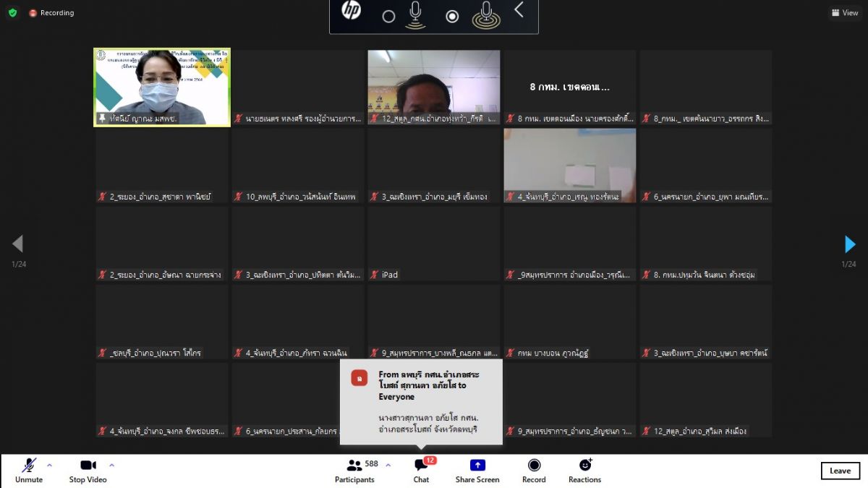Toggle Stop Video camera button

point(88,470)
